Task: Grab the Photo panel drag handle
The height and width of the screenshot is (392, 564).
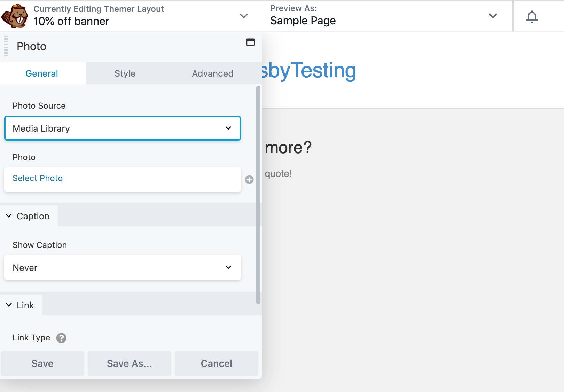Action: (6, 46)
